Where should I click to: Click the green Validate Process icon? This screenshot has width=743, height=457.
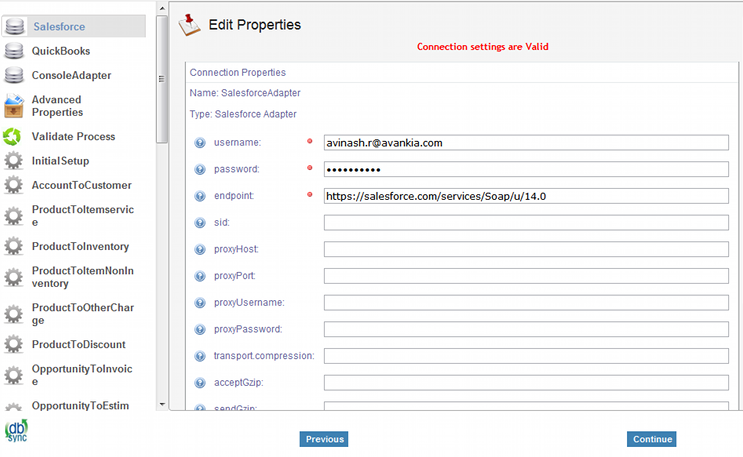(14, 137)
